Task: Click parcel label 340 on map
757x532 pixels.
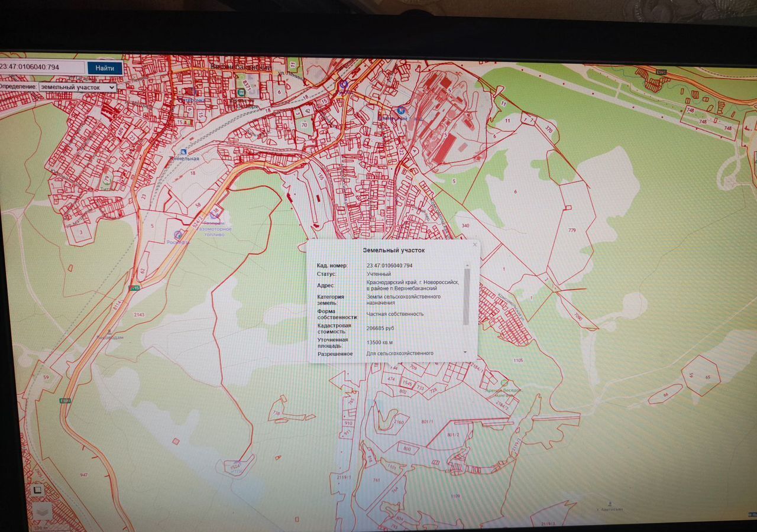Action: pyautogui.click(x=465, y=225)
